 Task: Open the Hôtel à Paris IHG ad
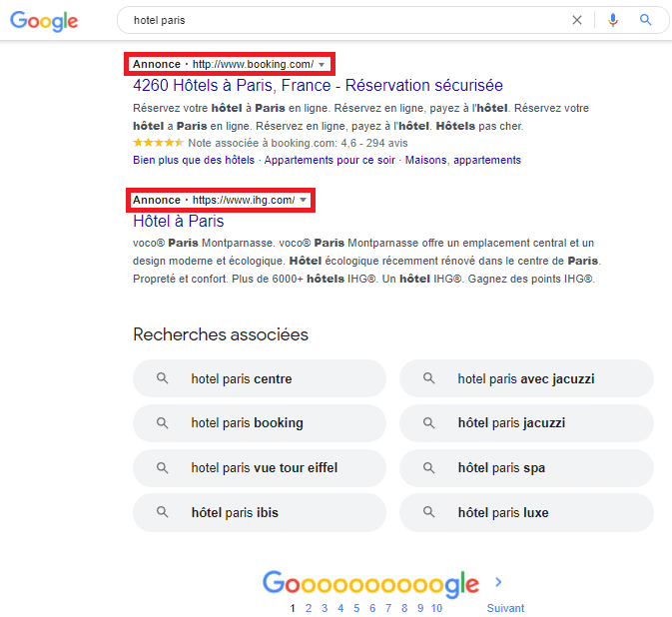pos(179,221)
